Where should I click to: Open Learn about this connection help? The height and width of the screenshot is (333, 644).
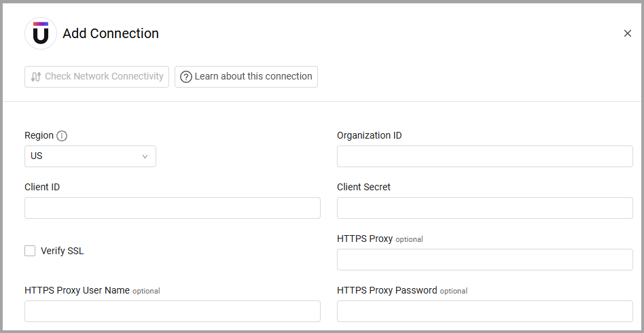pos(246,77)
